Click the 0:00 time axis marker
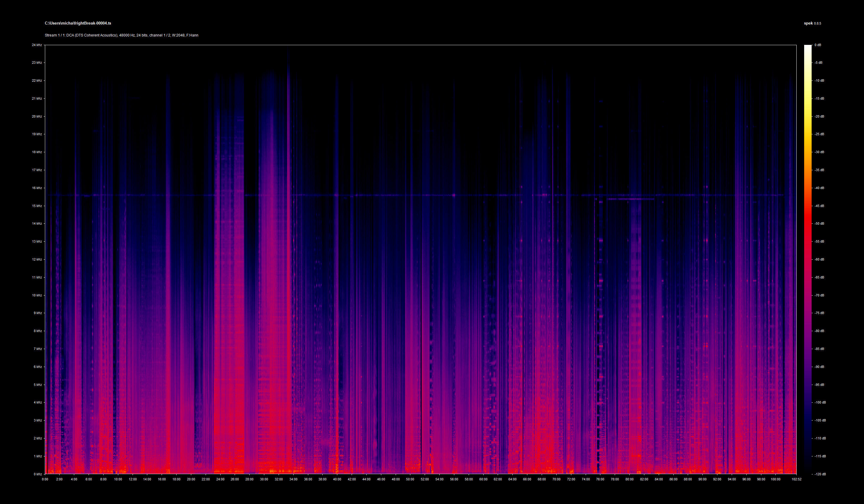 click(45, 479)
